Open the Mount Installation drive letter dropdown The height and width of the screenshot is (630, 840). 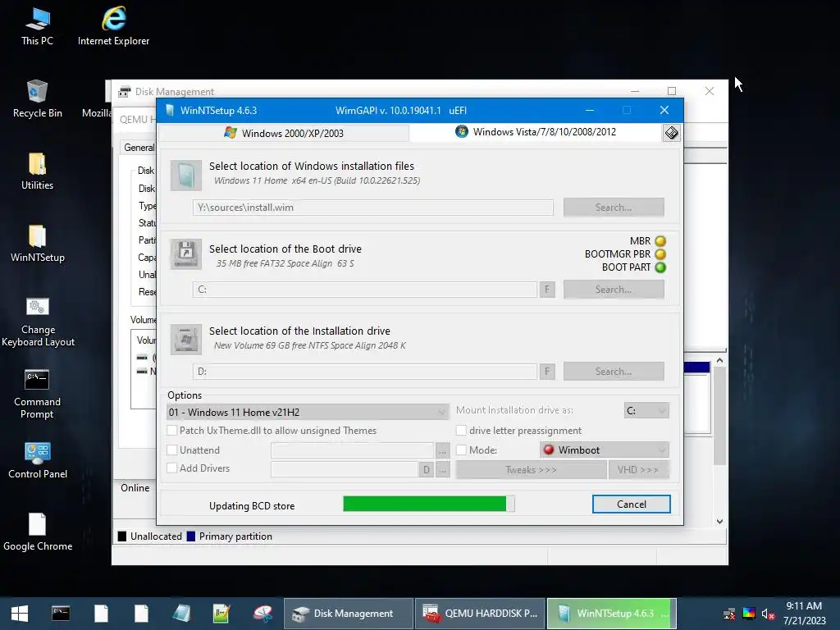click(x=646, y=410)
